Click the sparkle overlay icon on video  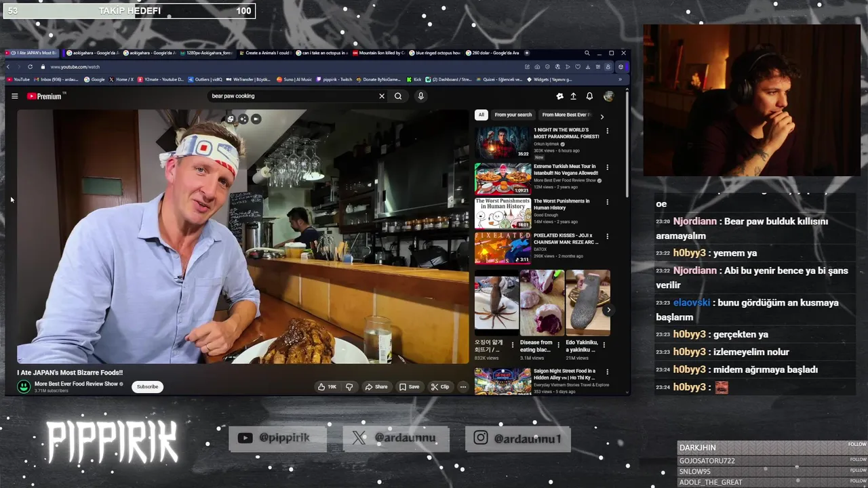click(243, 119)
